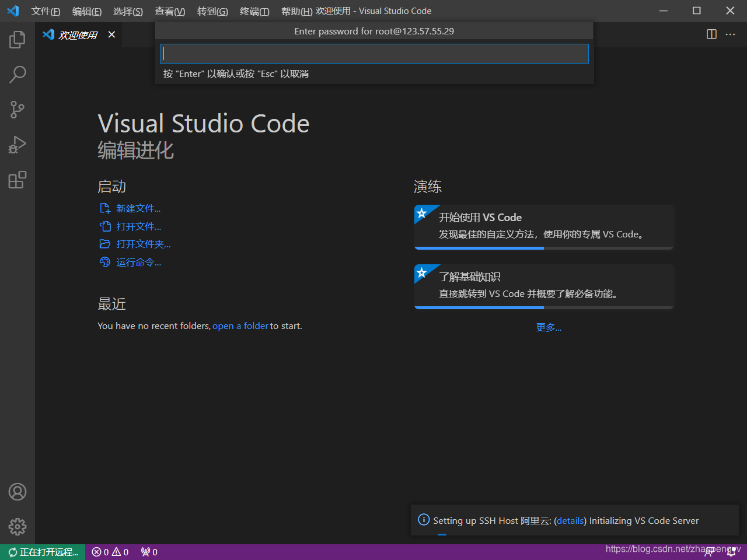Open the Source Control view

click(x=18, y=110)
